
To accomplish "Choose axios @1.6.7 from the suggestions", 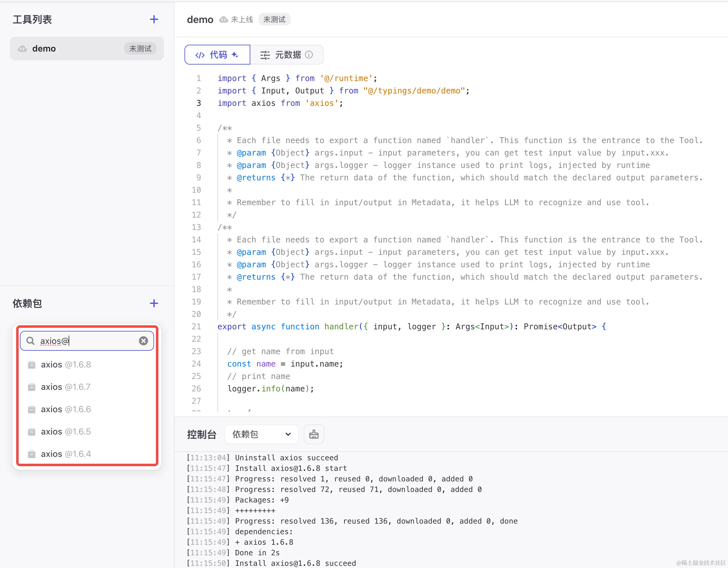I will [87, 387].
